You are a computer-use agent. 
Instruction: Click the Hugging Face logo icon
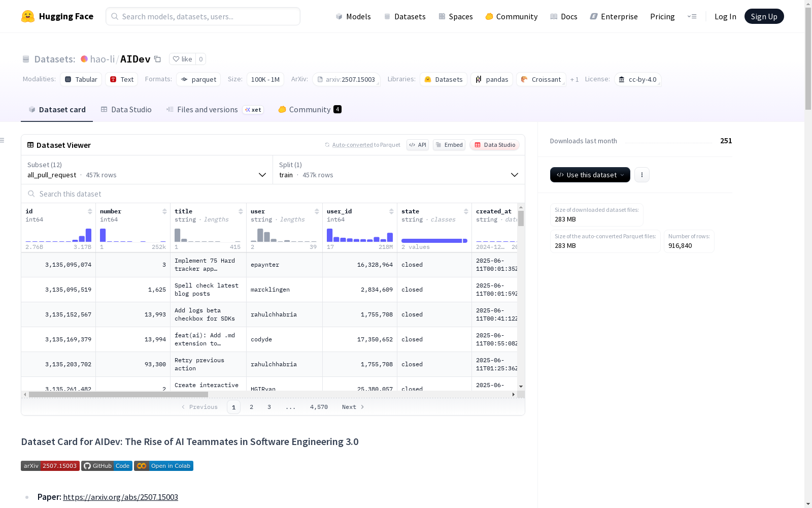point(28,16)
